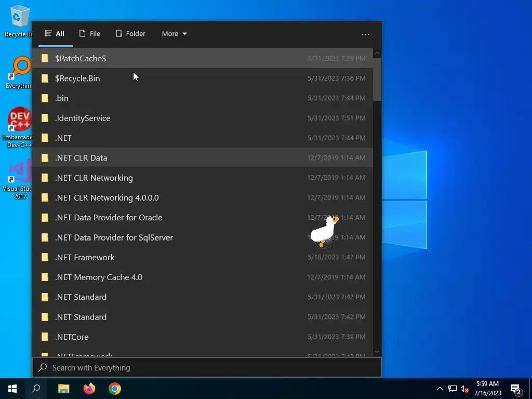The height and width of the screenshot is (399, 532).
Task: Click the .NET Data Provider for Oracle folder icon
Action: 45,218
